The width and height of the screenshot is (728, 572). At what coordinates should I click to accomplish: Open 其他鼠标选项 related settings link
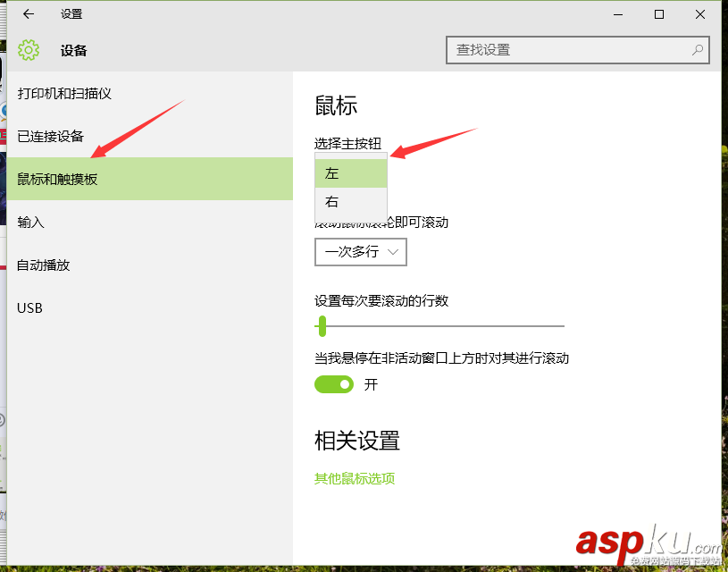355,478
